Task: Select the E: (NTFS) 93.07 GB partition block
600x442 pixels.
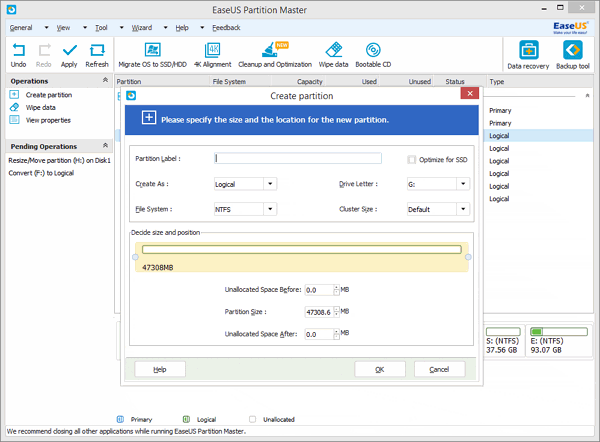Action: coord(559,341)
